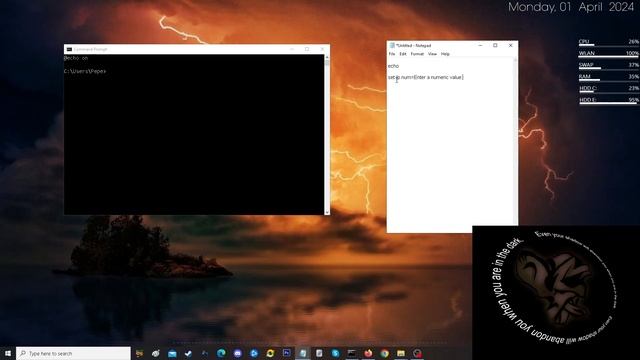Viewport: 640px width, 360px height.
Task: Open the Windows Start menu
Action: click(x=8, y=353)
